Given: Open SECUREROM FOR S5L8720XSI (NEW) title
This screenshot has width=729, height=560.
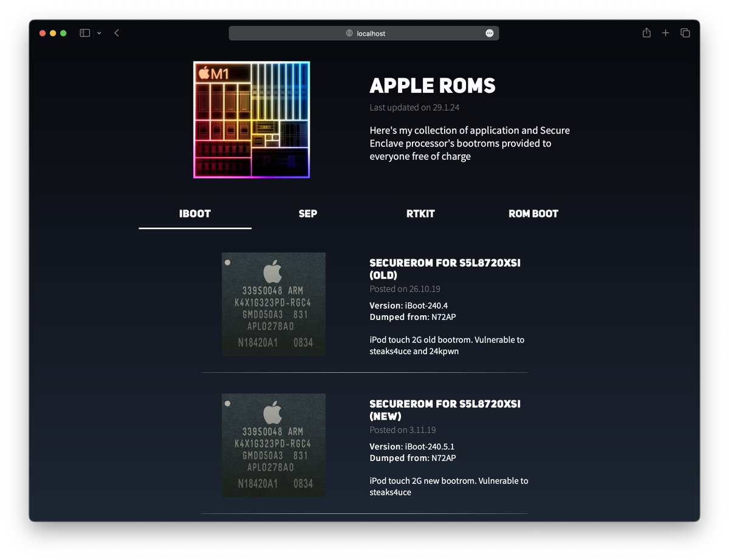Looking at the screenshot, I should [x=445, y=410].
